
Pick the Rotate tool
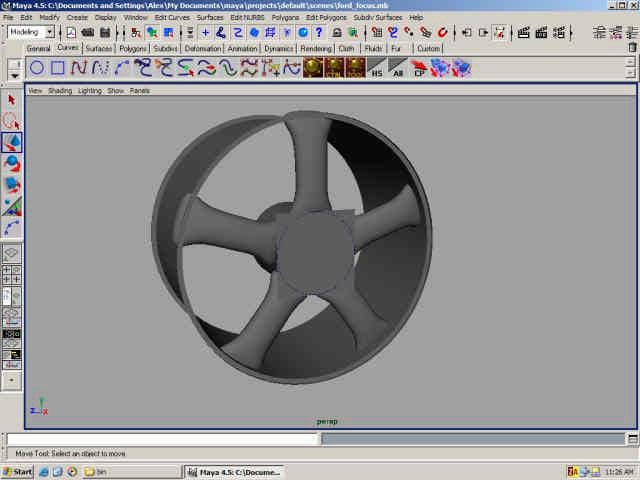12,163
